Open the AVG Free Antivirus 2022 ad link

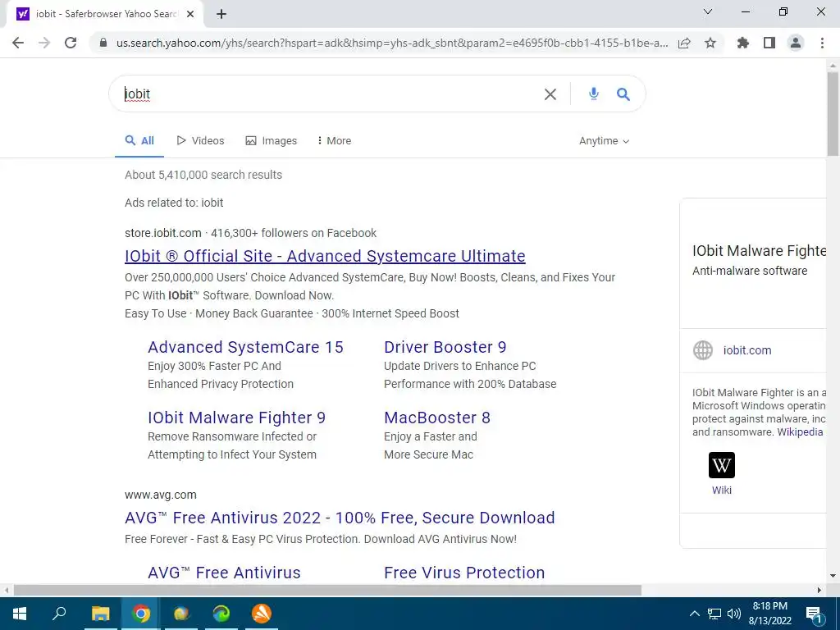pos(340,518)
